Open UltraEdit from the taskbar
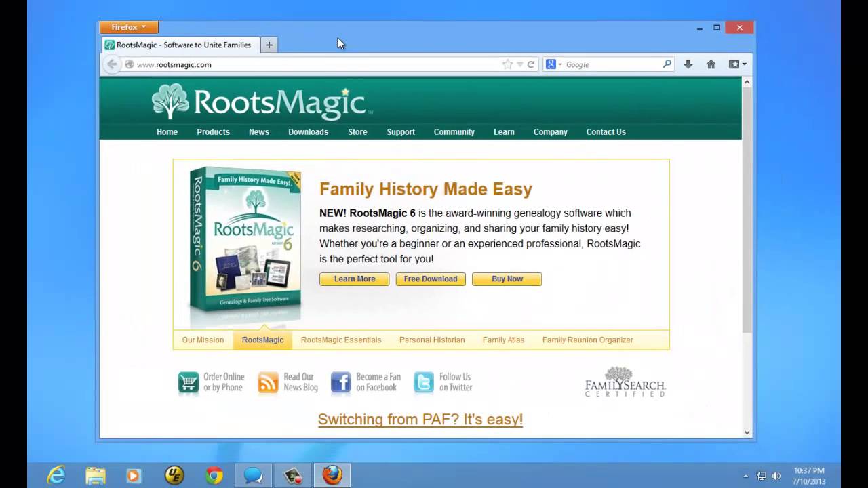This screenshot has width=868, height=488. [174, 476]
